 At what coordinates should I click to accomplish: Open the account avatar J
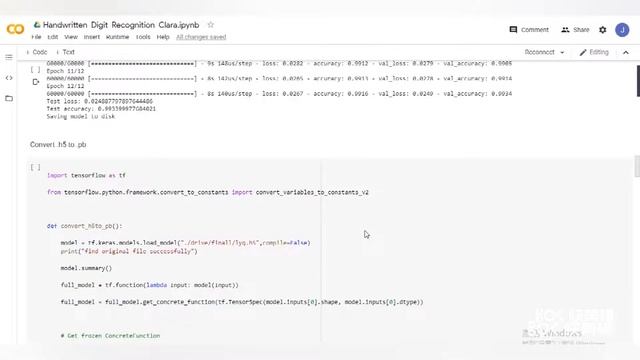622,29
